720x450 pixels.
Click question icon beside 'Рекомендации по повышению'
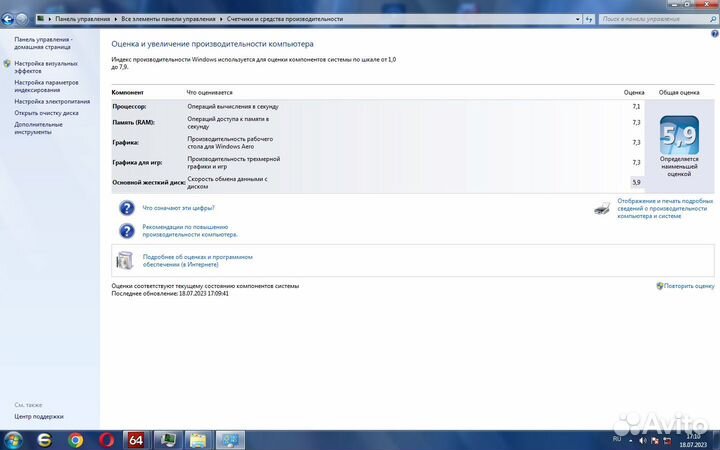127,231
